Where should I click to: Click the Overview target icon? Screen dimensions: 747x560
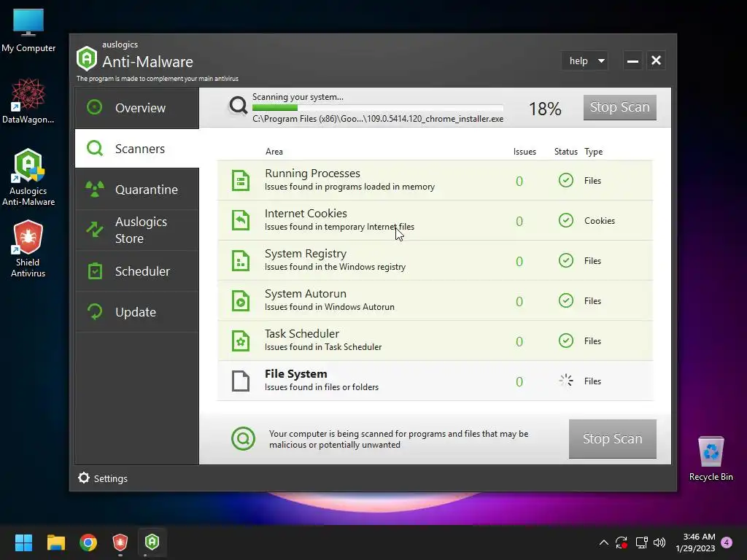[95, 107]
